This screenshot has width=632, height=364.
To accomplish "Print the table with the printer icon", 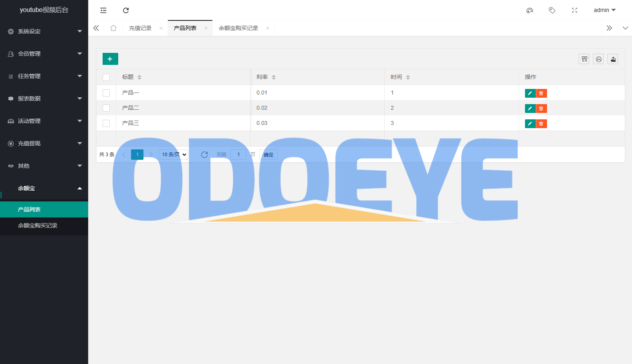I will pos(598,59).
